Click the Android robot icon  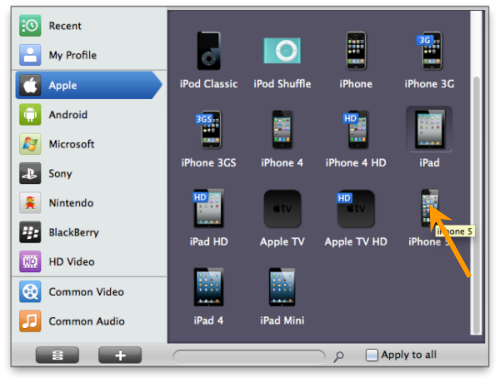(30, 114)
